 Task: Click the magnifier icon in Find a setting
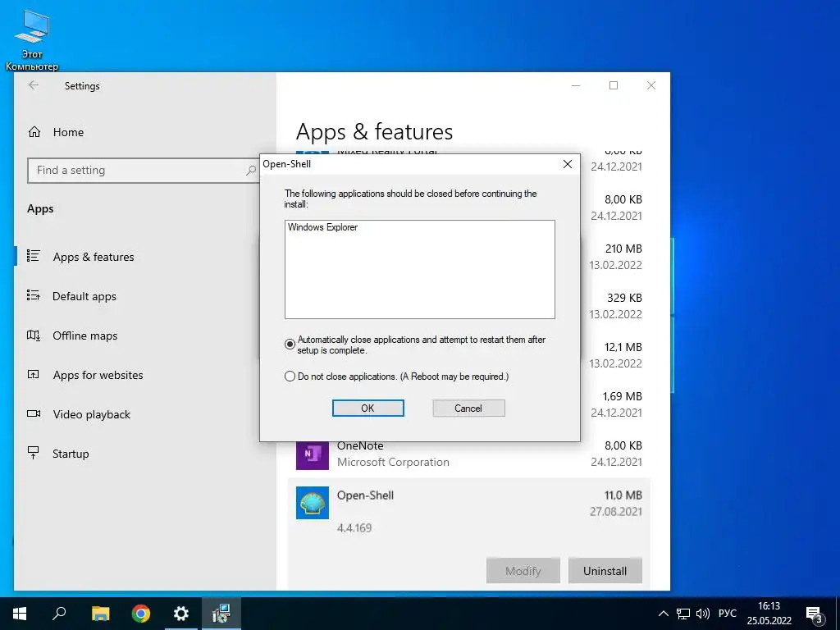point(250,171)
